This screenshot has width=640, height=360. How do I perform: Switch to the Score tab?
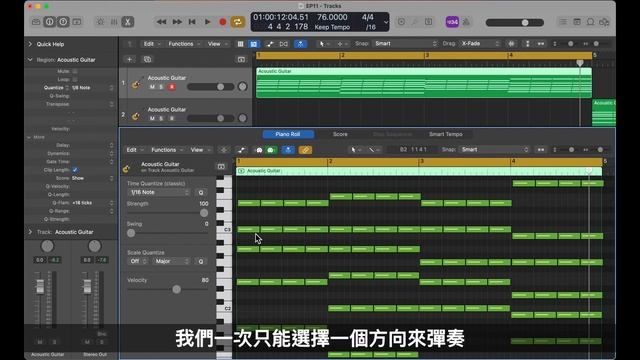340,134
